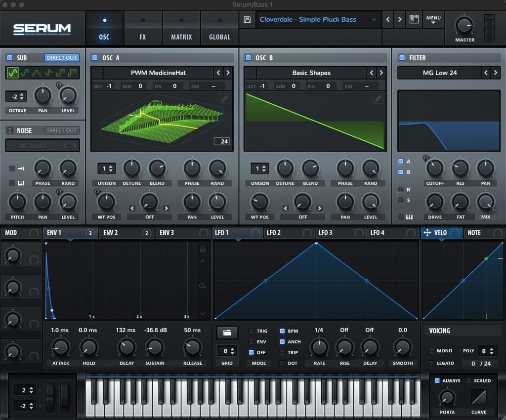Select the sawtooth wave sub oscillator shape

tap(48, 73)
